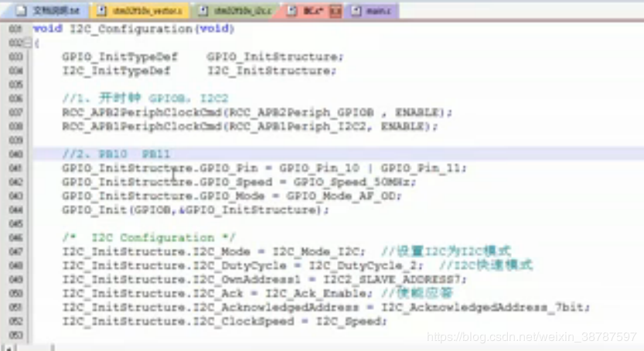644x351 pixels.
Task: Click the 'I2C_InitTypeDef' type on line 004
Action: (116, 70)
